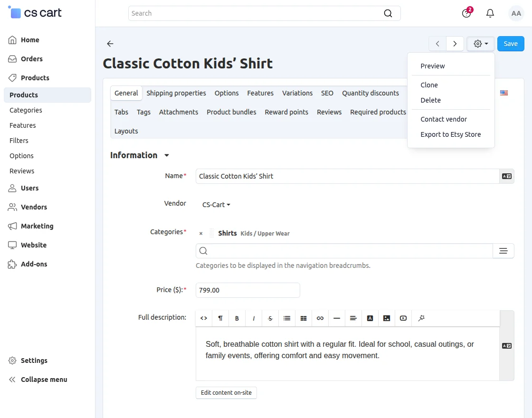The width and height of the screenshot is (532, 418).
Task: Open paragraph format tool in editor
Action: (x=220, y=318)
